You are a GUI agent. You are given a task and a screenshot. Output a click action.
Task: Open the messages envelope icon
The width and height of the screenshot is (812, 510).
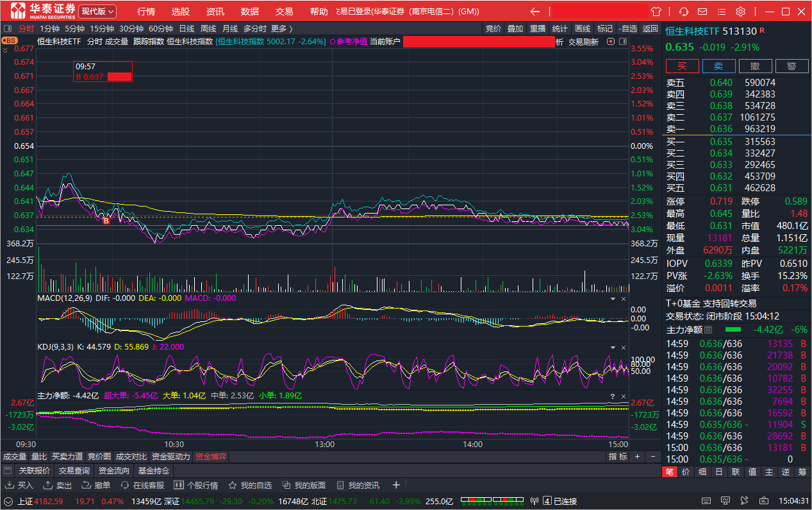[x=702, y=12]
